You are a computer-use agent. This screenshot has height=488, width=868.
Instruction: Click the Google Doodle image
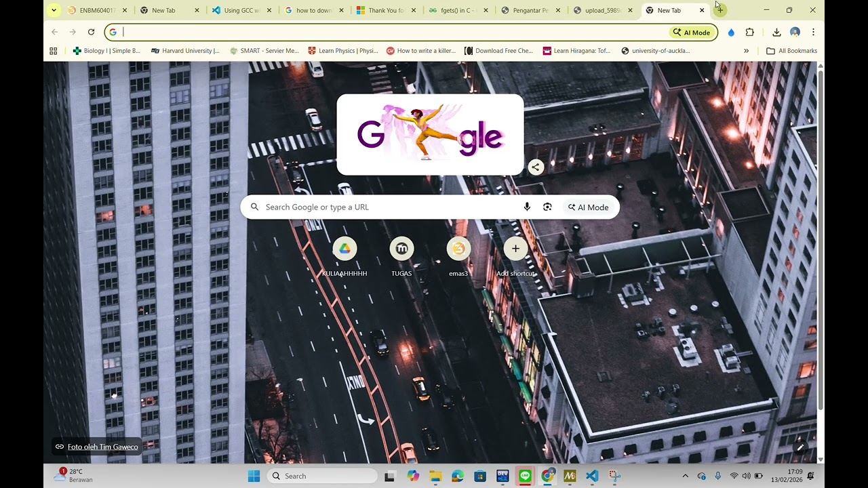(x=430, y=134)
